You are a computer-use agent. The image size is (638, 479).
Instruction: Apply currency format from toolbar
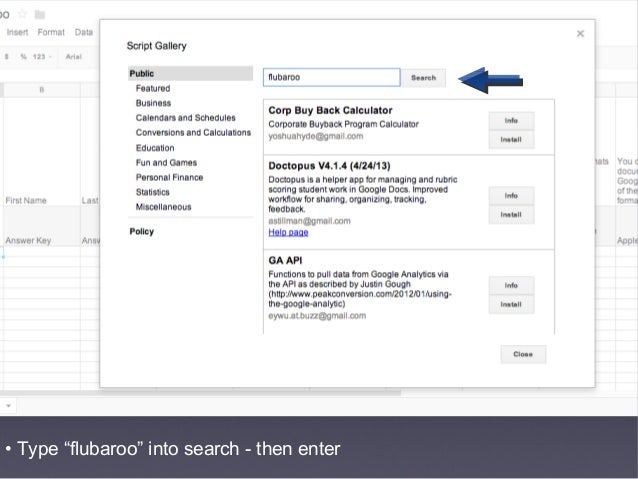[7, 57]
